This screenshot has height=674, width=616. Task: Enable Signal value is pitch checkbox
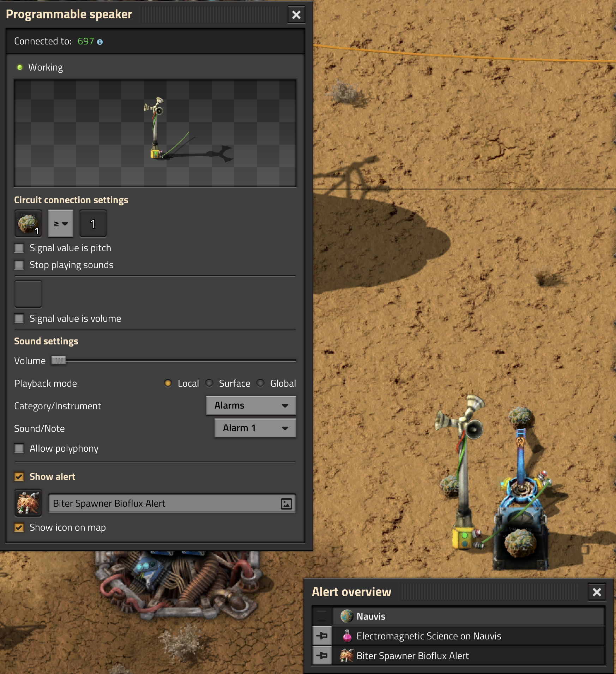click(19, 248)
